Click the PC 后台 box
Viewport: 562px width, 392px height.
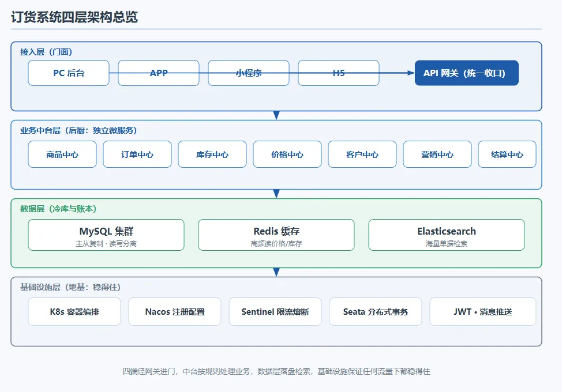(x=69, y=73)
